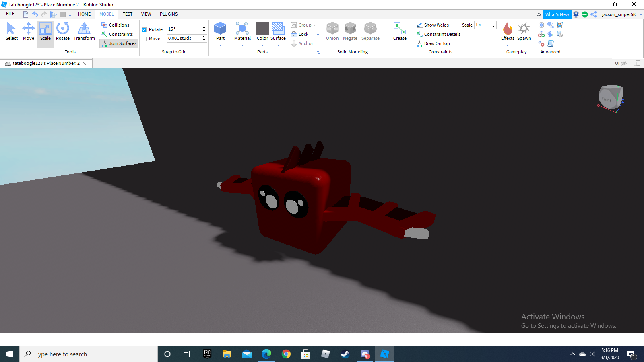Image resolution: width=644 pixels, height=362 pixels.
Task: Click the Windows taskbar search box
Action: tap(89, 354)
